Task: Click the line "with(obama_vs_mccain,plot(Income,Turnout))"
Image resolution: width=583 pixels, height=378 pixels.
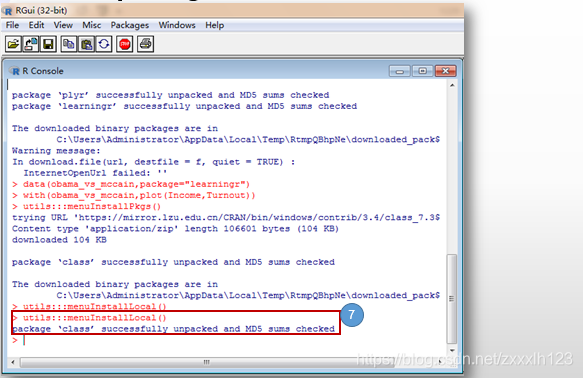Action: pyautogui.click(x=133, y=196)
